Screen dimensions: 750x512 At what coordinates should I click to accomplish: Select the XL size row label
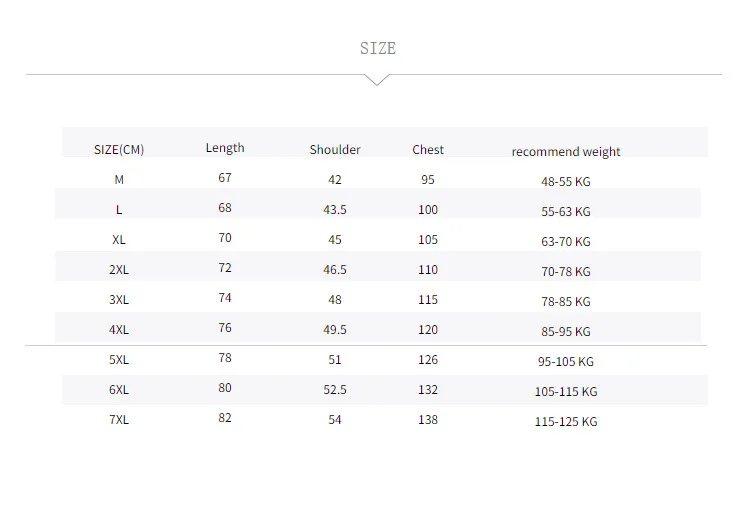tap(119, 240)
